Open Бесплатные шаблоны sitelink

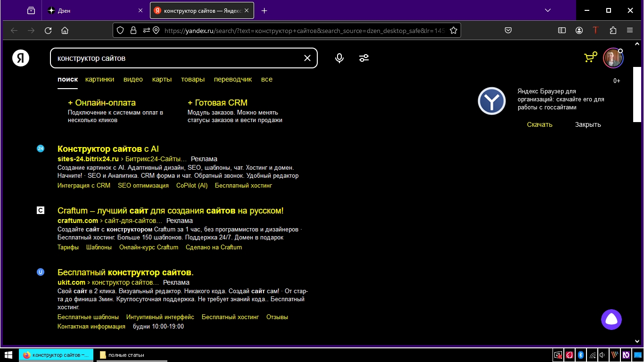(88, 317)
